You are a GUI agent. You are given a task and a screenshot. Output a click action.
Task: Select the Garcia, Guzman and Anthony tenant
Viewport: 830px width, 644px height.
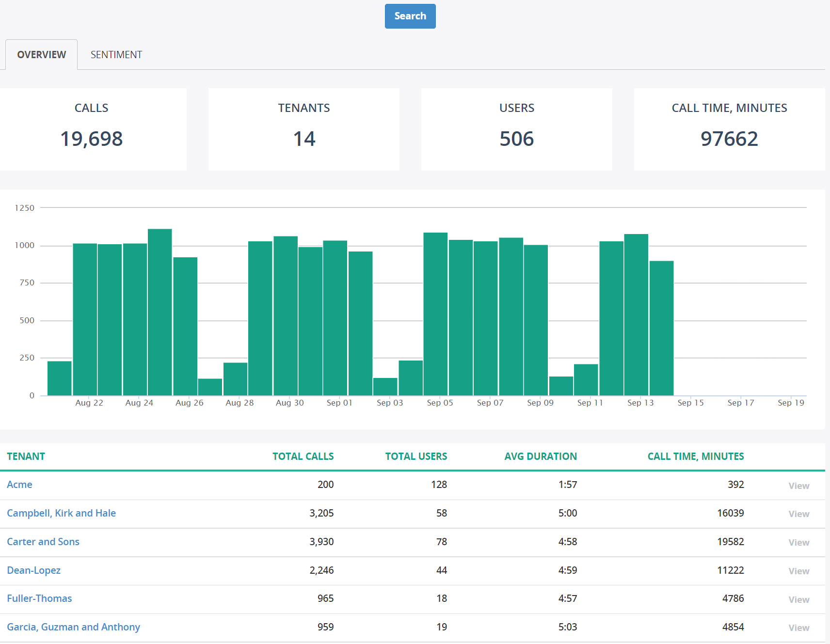click(x=73, y=627)
